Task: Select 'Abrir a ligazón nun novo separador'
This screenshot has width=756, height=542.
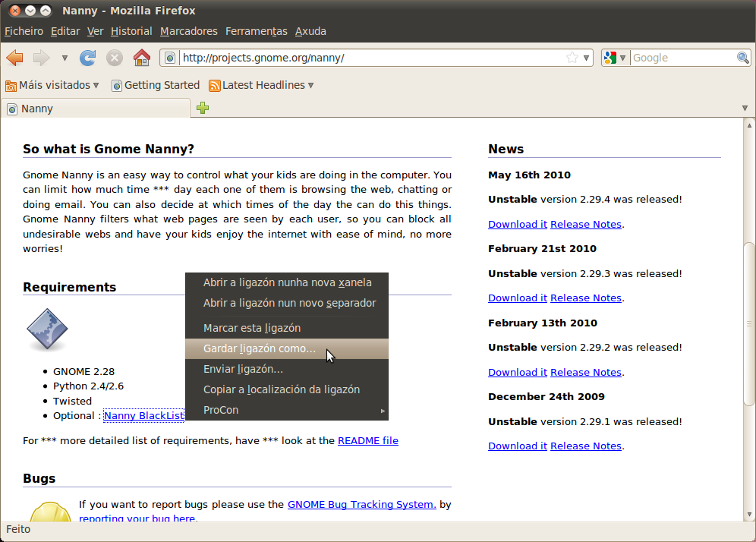Action: coord(287,304)
